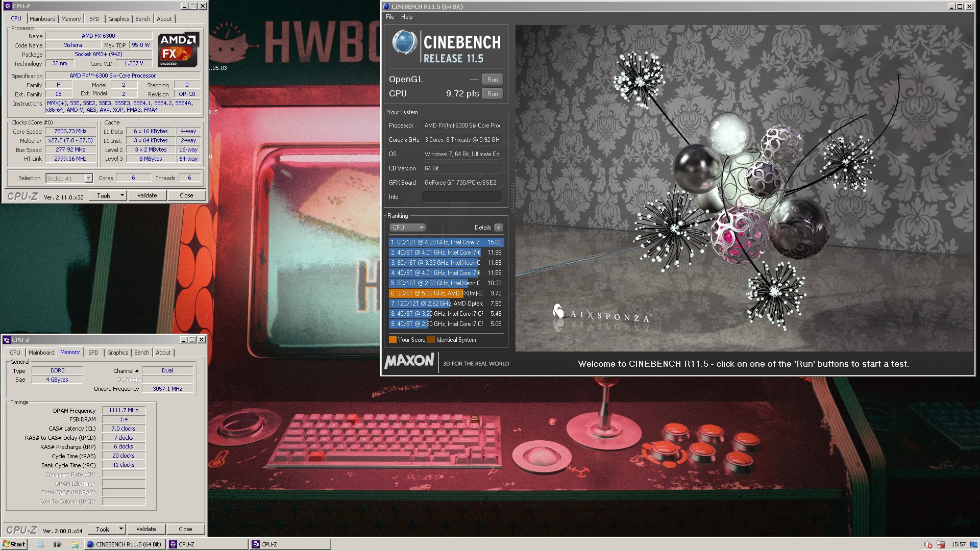Select ranking row 5 Intel Xeon 10.33
Image resolution: width=980 pixels, height=551 pixels.
(446, 283)
